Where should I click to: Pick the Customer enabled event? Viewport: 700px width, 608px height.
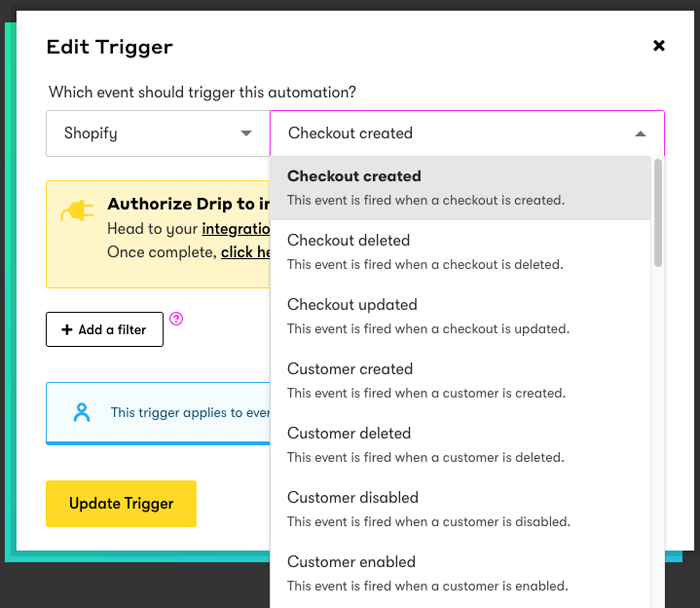[x=460, y=572]
